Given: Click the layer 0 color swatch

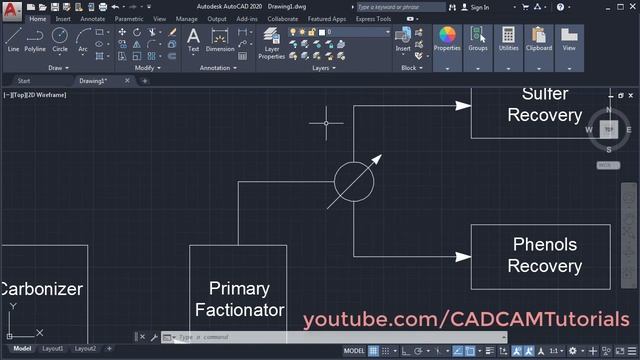Looking at the screenshot, I should [322, 32].
